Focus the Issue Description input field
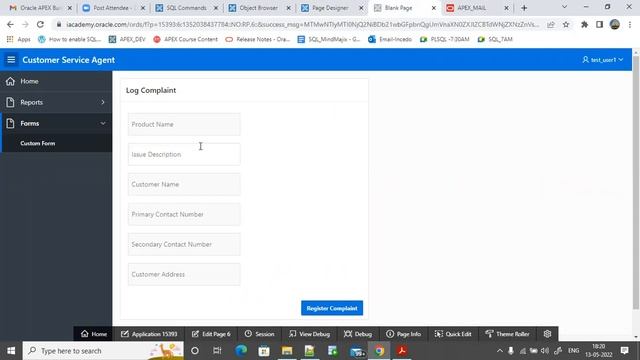Image resolution: width=640 pixels, height=360 pixels. coord(184,154)
